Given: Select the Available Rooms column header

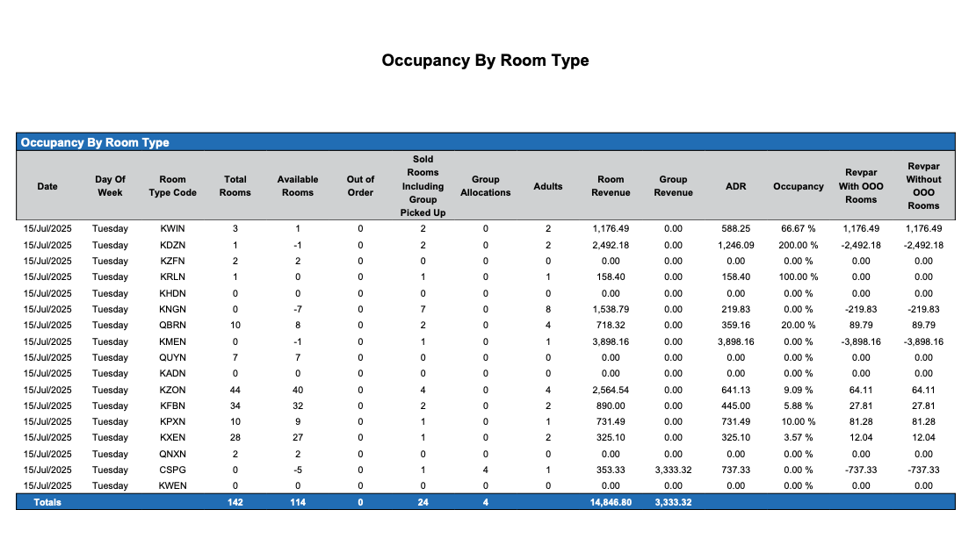Looking at the screenshot, I should [x=298, y=186].
